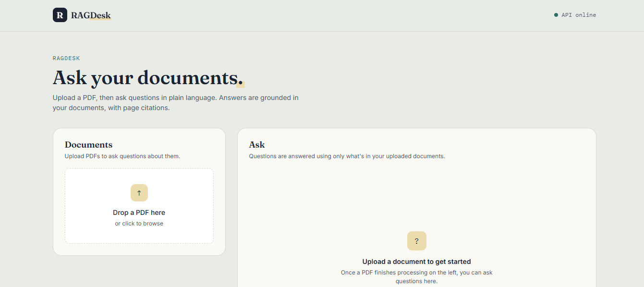Click the green API online status dot
This screenshot has height=287, width=644.
pos(556,15)
